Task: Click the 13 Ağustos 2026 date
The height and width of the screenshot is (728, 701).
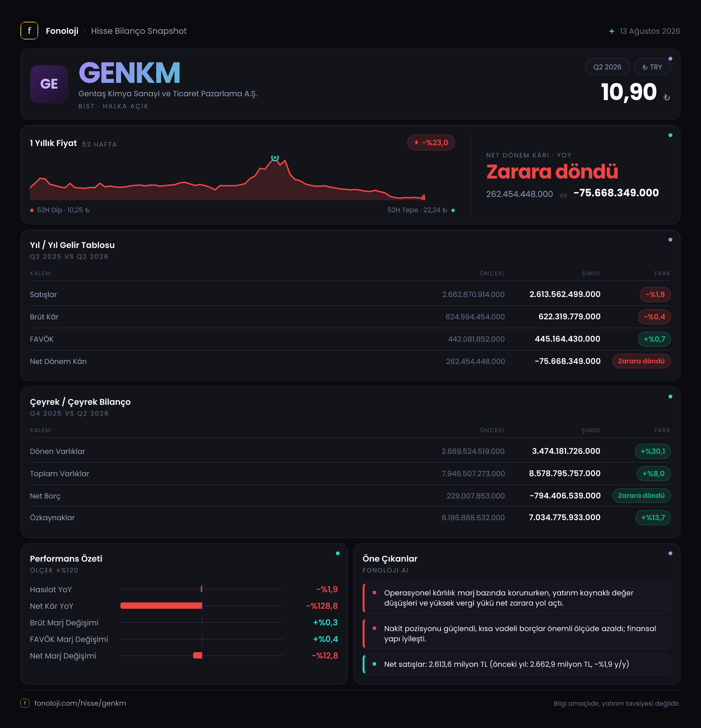Action: coord(650,31)
